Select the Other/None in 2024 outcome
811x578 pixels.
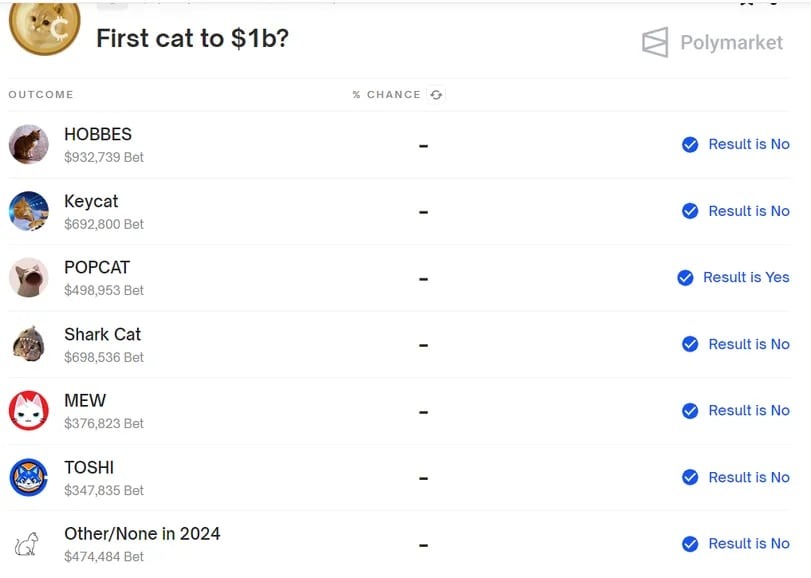coord(142,534)
